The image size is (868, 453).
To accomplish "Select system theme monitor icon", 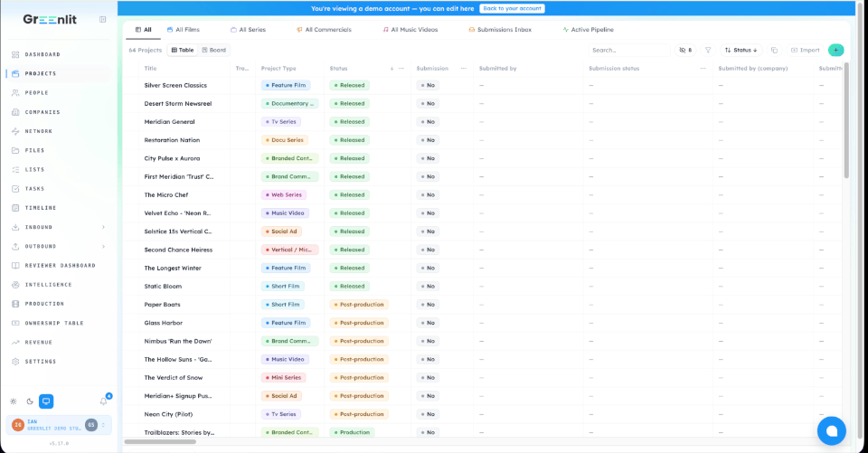I will coord(46,401).
